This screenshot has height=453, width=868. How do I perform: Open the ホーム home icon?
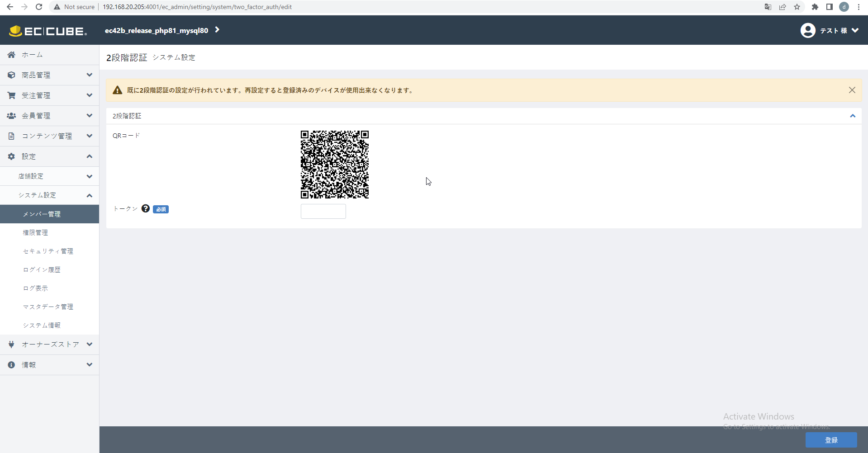pos(11,54)
